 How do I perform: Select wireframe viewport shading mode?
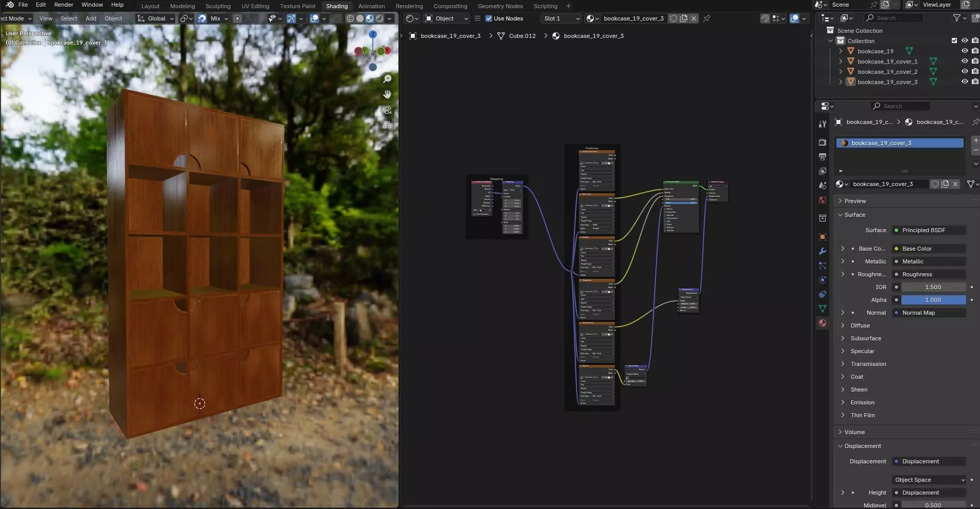coord(350,18)
